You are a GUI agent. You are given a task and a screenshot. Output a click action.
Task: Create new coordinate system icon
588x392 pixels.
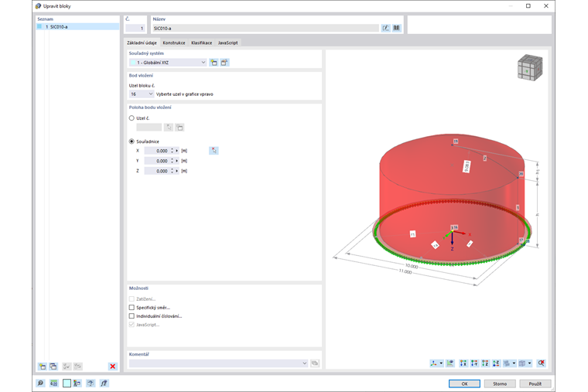[214, 63]
